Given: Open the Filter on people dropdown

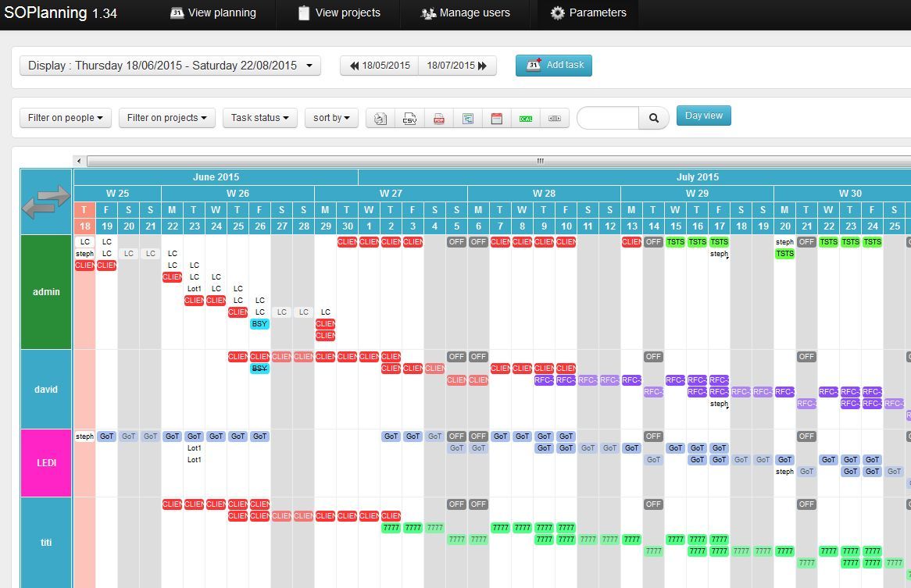Looking at the screenshot, I should pos(65,117).
